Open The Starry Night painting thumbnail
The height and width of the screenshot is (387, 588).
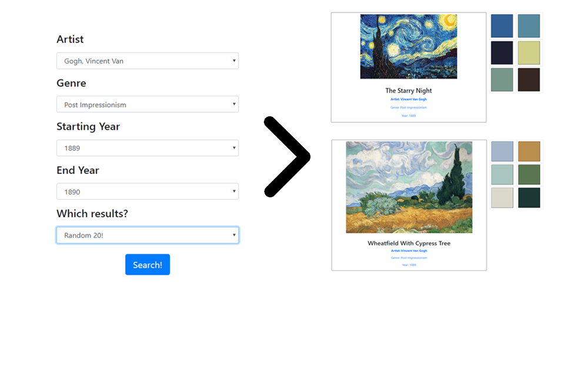[409, 46]
